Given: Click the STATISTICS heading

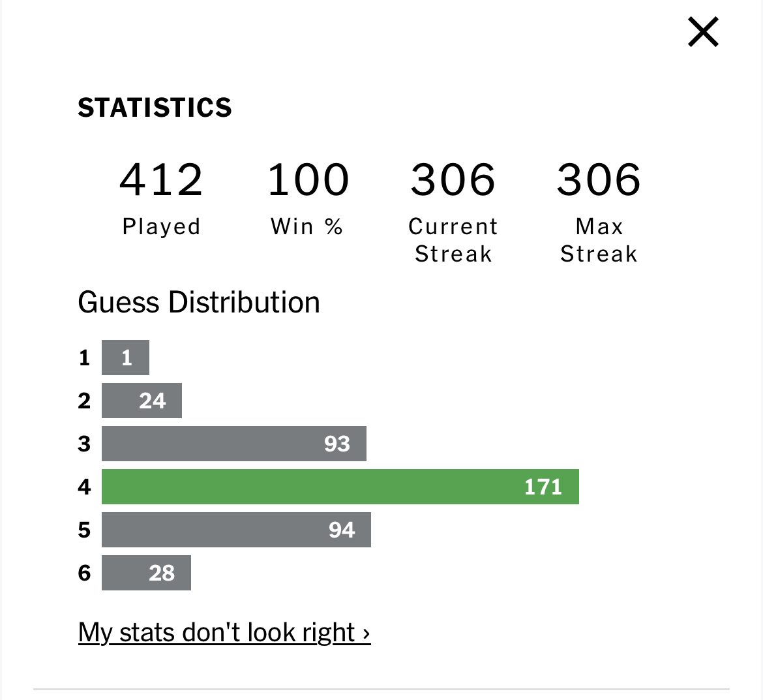Looking at the screenshot, I should [x=155, y=108].
